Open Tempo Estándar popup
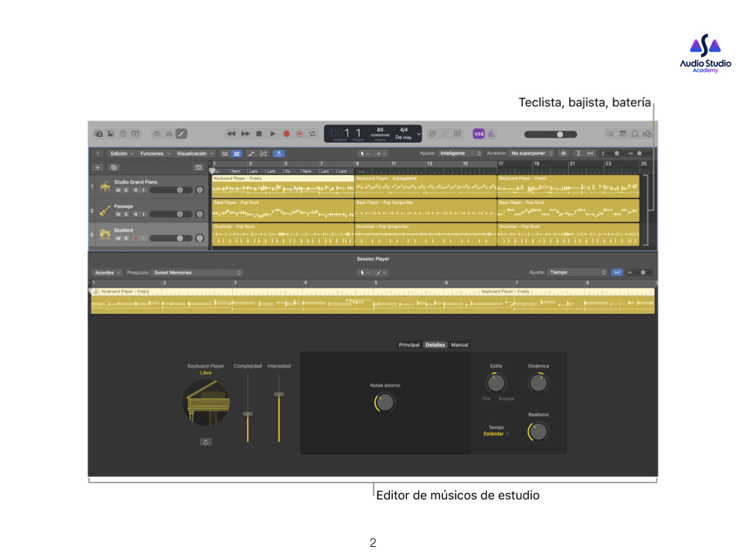Image resolution: width=747 pixels, height=560 pixels. (496, 434)
